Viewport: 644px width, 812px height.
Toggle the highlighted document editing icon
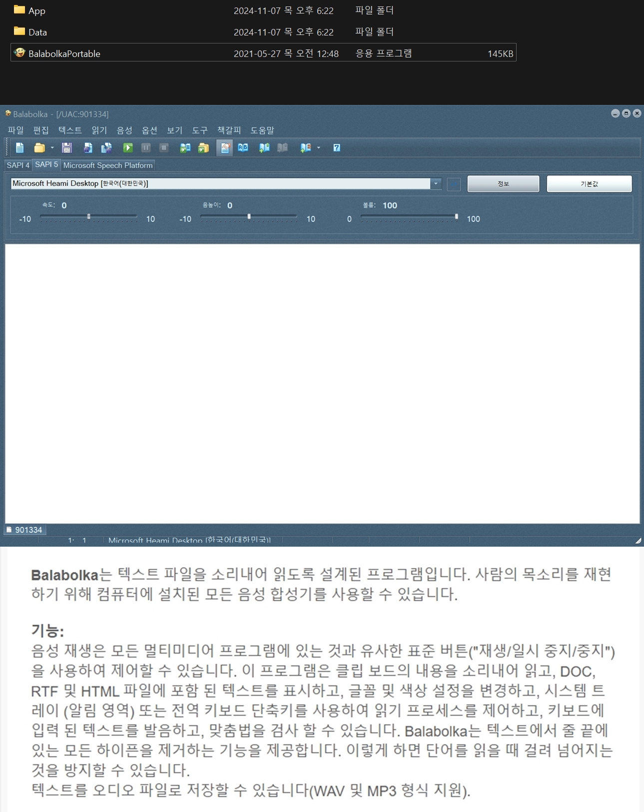pos(225,148)
